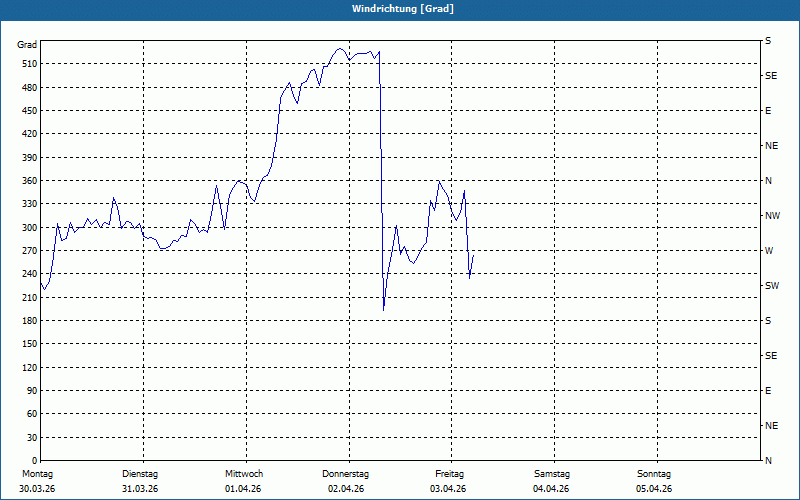Select the '480' value on the degree axis
The width and height of the screenshot is (800, 500).
(x=30, y=87)
